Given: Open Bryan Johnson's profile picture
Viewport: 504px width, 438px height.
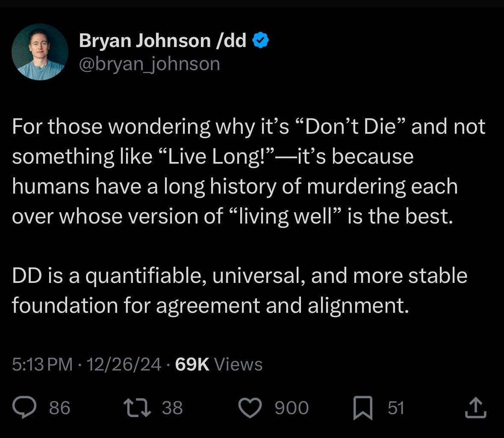Looking at the screenshot, I should click(x=40, y=52).
